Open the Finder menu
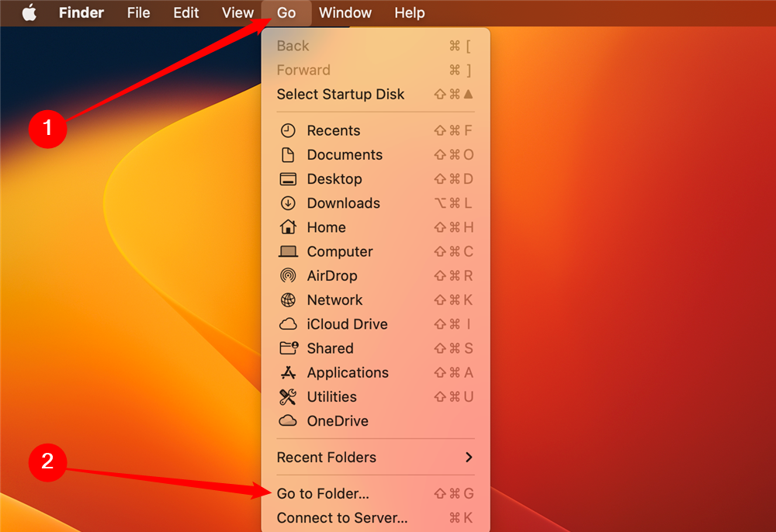 coord(81,13)
